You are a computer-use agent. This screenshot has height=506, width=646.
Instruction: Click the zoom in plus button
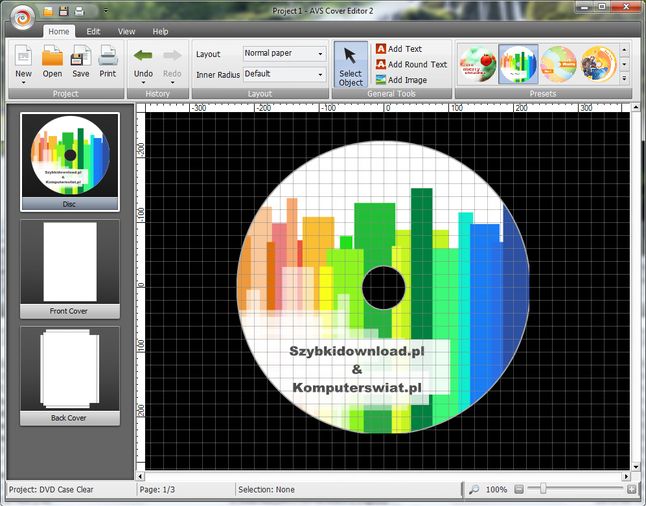tap(632, 490)
